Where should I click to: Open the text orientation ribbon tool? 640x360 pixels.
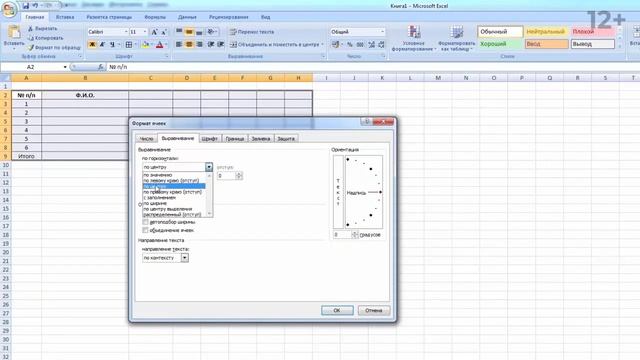211,32
